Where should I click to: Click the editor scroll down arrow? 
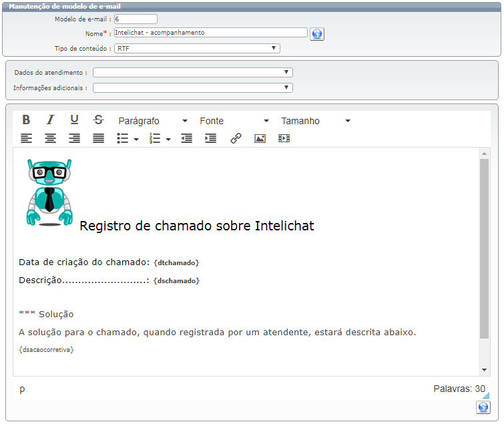(484, 370)
